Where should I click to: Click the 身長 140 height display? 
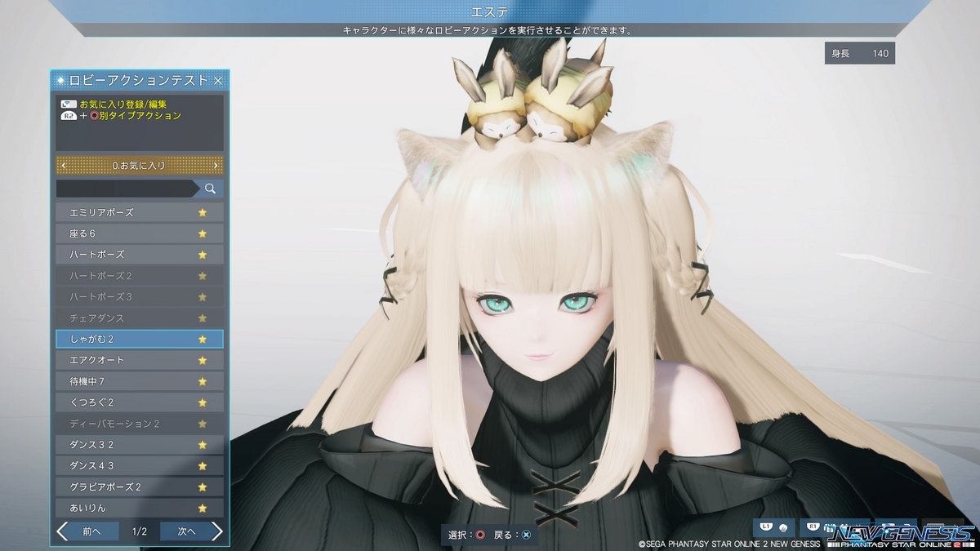pyautogui.click(x=859, y=54)
